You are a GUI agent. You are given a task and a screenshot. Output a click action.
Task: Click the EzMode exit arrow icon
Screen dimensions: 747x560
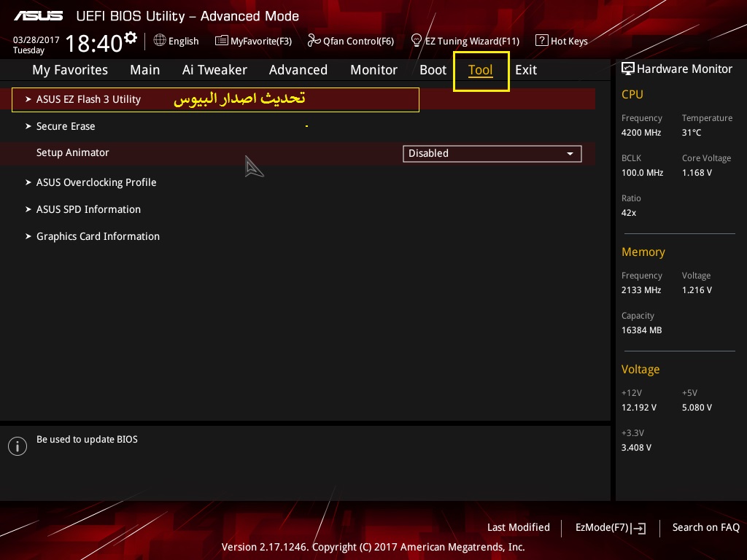click(x=638, y=528)
